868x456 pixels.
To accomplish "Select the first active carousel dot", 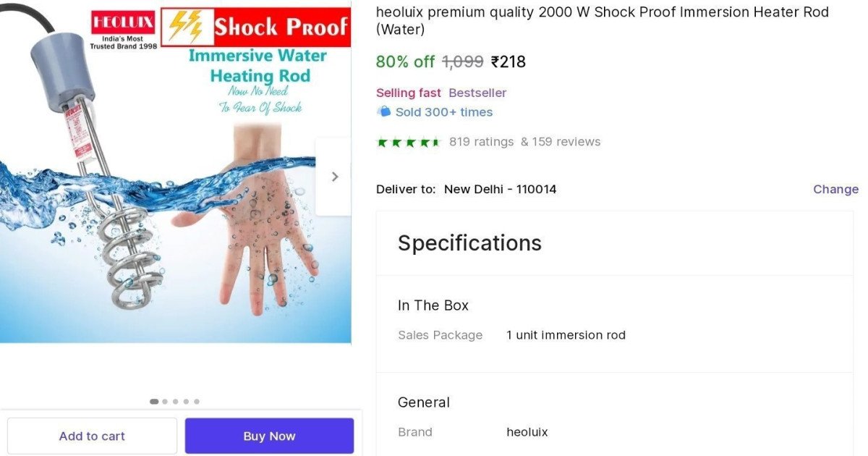I will tap(154, 401).
